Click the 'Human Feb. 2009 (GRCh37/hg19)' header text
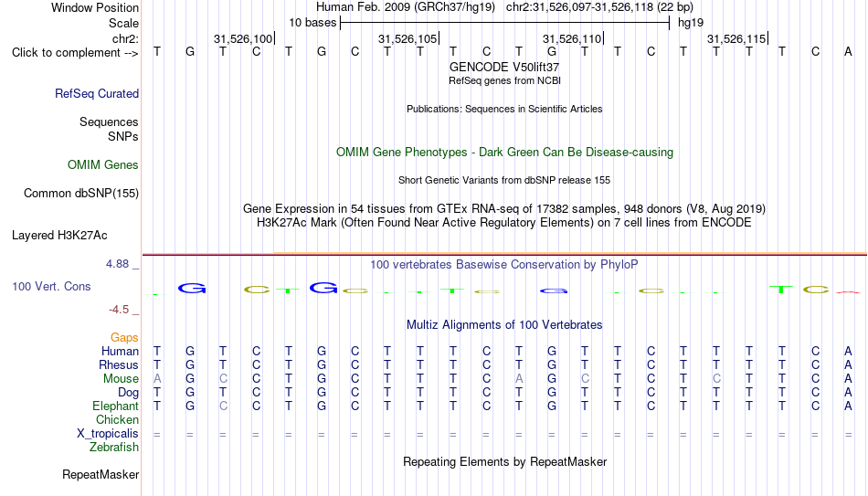Screen dimensions: 868x496 tap(405, 7)
